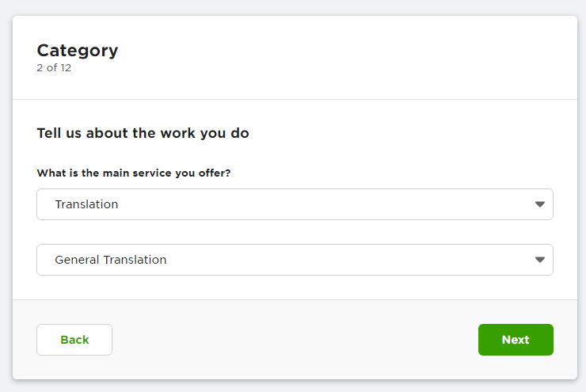This screenshot has width=586, height=392.
Task: Click the 'General Translation' text in second combo box
Action: [x=110, y=260]
